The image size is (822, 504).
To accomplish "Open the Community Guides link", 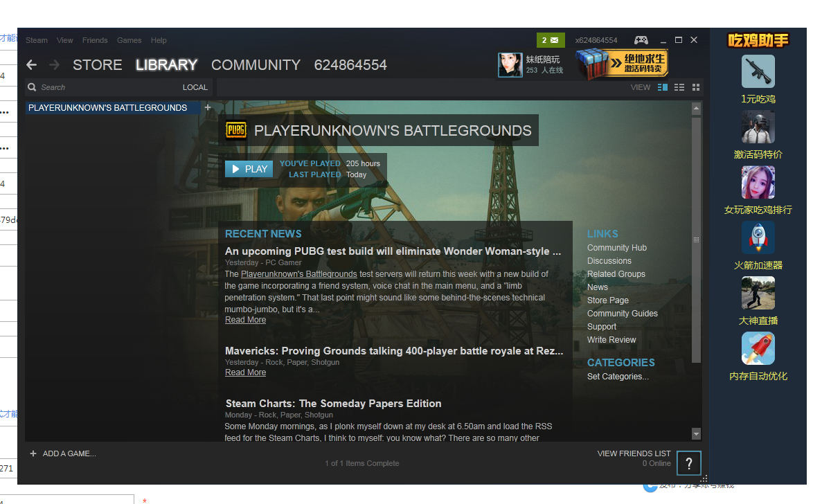I will (x=623, y=314).
